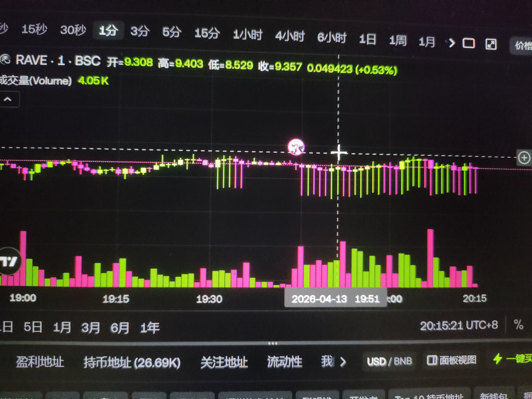Click the RAVE token logo icon
Viewport: 532px width, 399px height.
[x=5, y=59]
